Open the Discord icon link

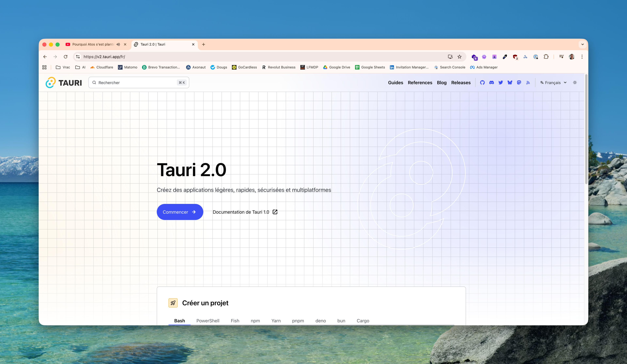pos(491,83)
